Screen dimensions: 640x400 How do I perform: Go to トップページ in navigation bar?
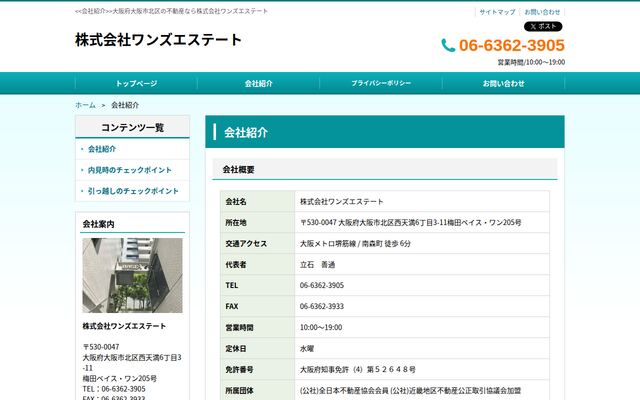click(x=136, y=83)
